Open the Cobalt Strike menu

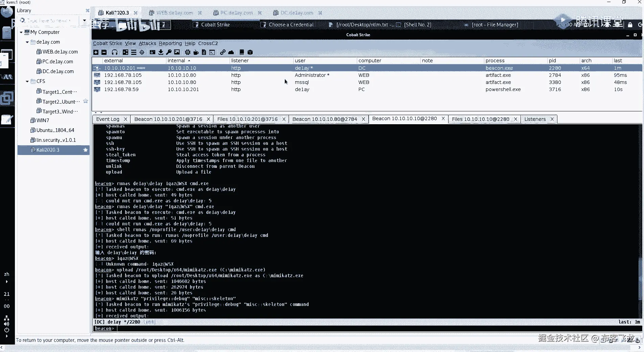(108, 43)
